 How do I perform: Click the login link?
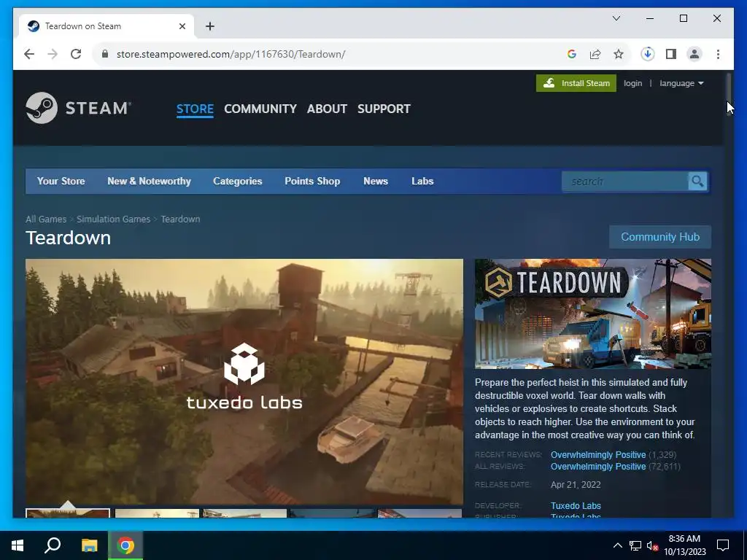click(632, 83)
